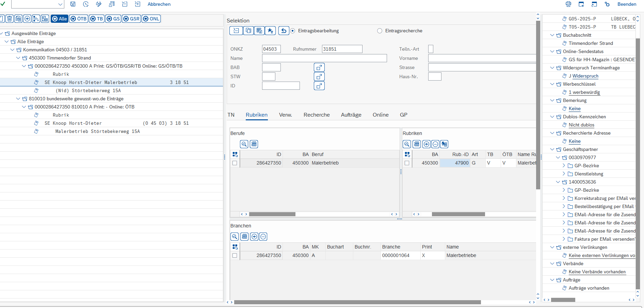Click the duplicate icon in Selektion toolbar
Image resolution: width=644 pixels, height=308 pixels.
(248, 31)
